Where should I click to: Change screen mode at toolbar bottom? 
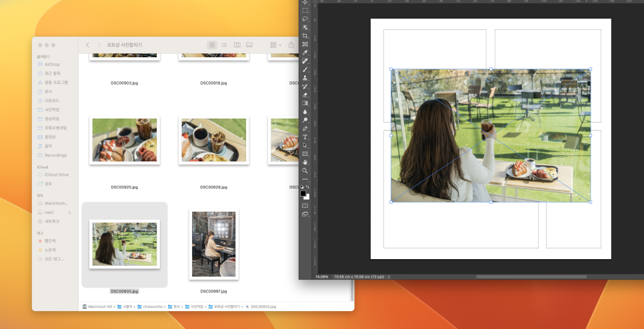[x=305, y=214]
